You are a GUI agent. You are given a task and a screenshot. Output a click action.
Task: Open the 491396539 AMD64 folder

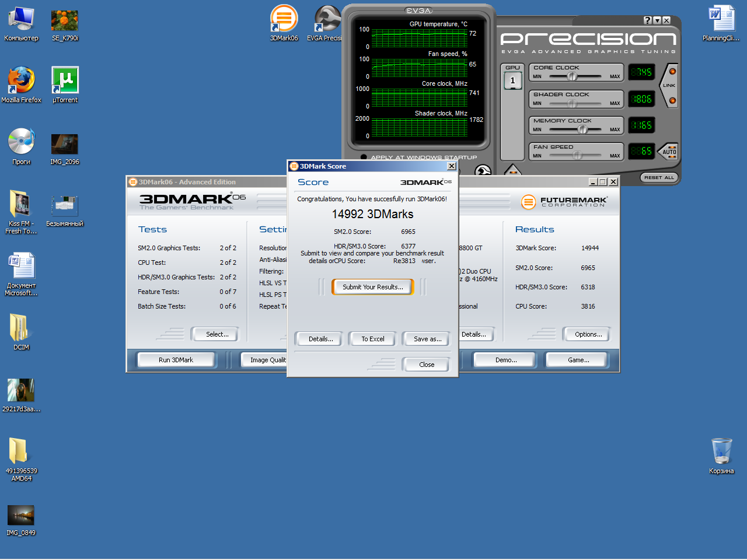tap(21, 460)
